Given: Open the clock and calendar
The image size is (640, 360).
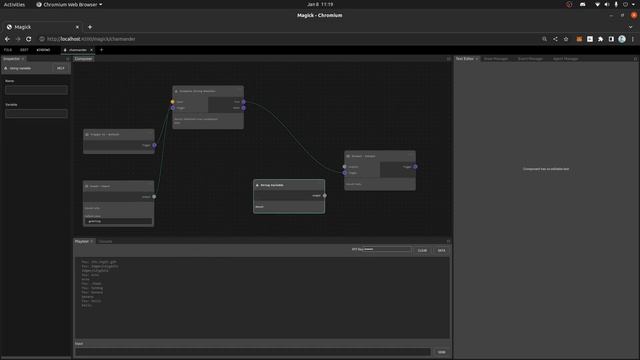Looking at the screenshot, I should pos(320,4).
